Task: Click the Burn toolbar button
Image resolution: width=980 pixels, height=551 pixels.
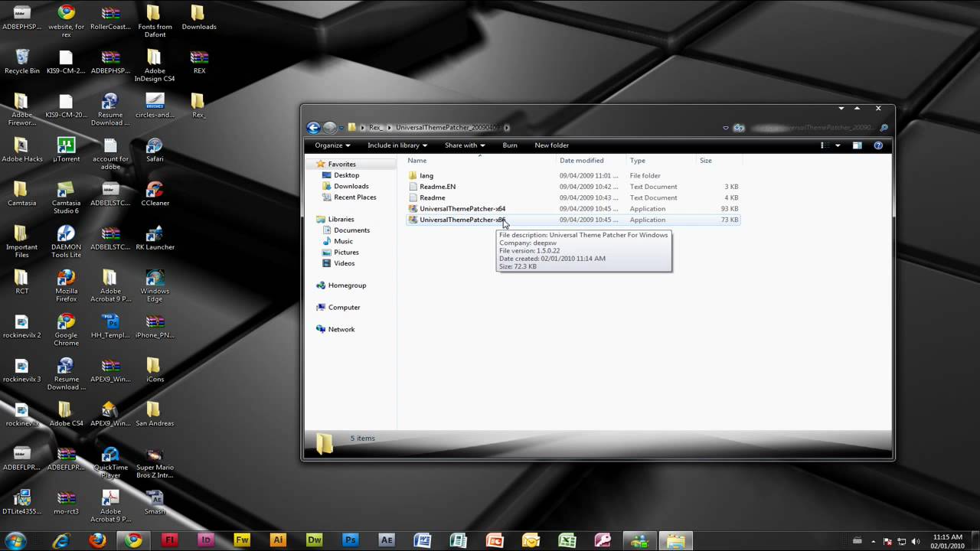Action: [510, 145]
